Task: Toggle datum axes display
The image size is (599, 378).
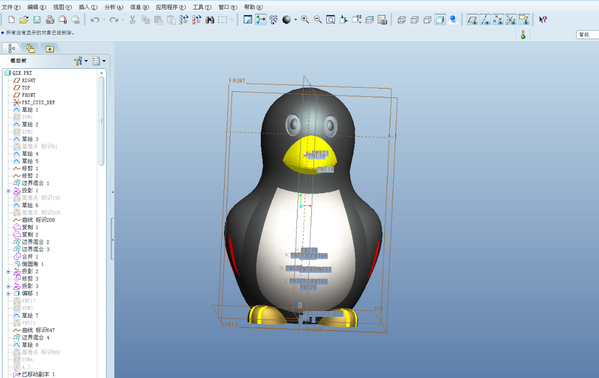Action: [485, 19]
